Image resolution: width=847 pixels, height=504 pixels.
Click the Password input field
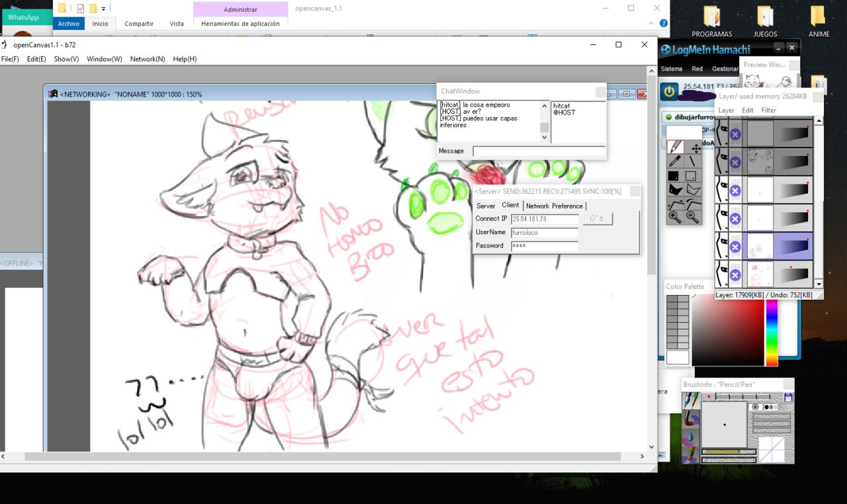pyautogui.click(x=545, y=245)
